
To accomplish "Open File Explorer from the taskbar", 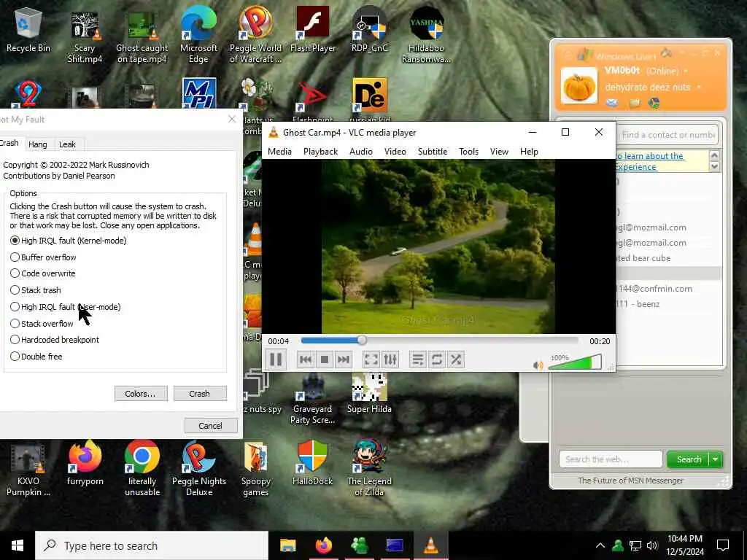I will tap(287, 545).
